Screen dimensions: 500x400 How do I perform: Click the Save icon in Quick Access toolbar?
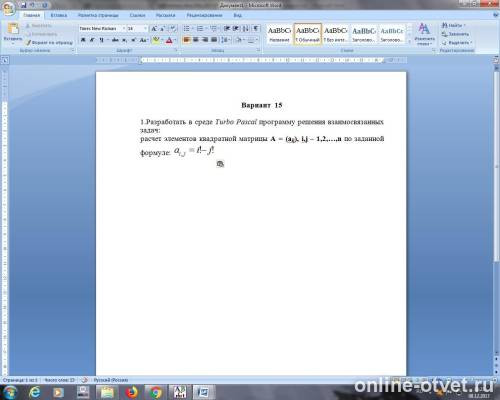(x=23, y=5)
